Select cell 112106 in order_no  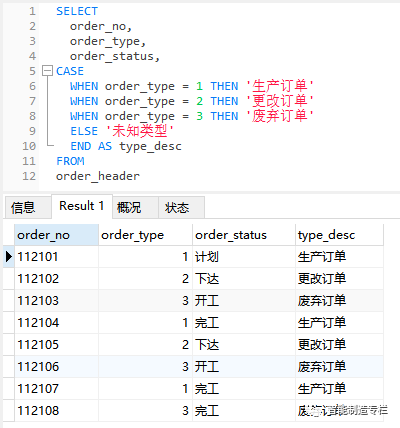click(x=56, y=367)
